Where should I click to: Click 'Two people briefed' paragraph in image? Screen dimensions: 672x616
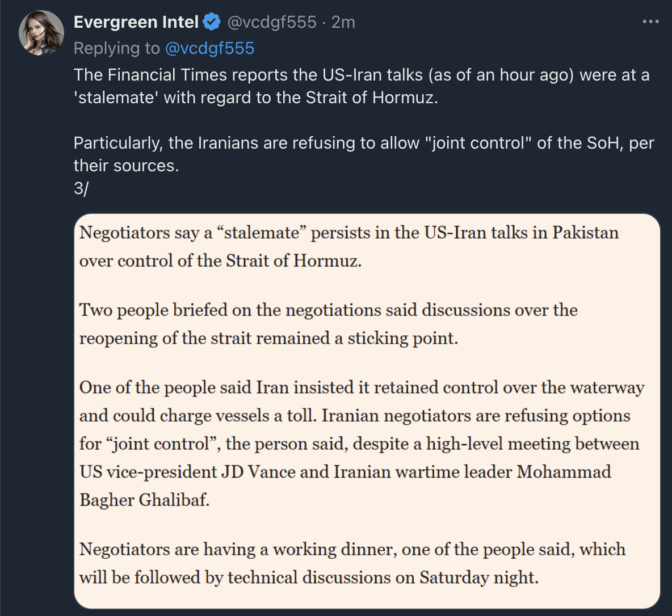click(328, 310)
